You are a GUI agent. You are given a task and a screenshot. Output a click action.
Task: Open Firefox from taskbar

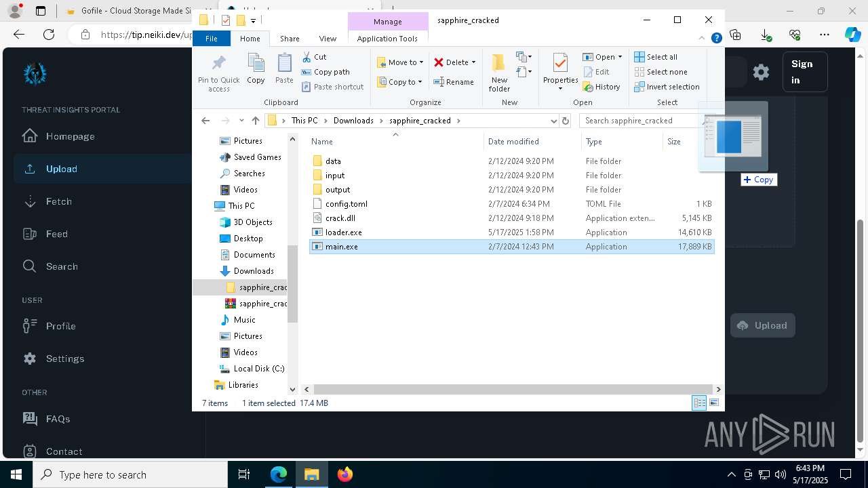pyautogui.click(x=345, y=474)
